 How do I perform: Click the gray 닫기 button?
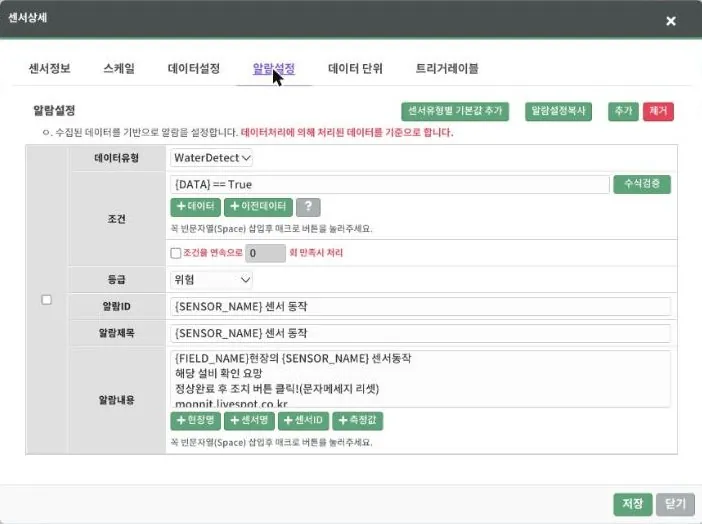tap(675, 504)
